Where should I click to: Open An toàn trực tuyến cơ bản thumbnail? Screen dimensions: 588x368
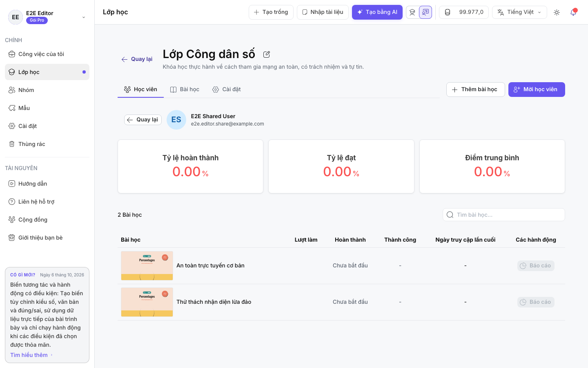pos(147,266)
